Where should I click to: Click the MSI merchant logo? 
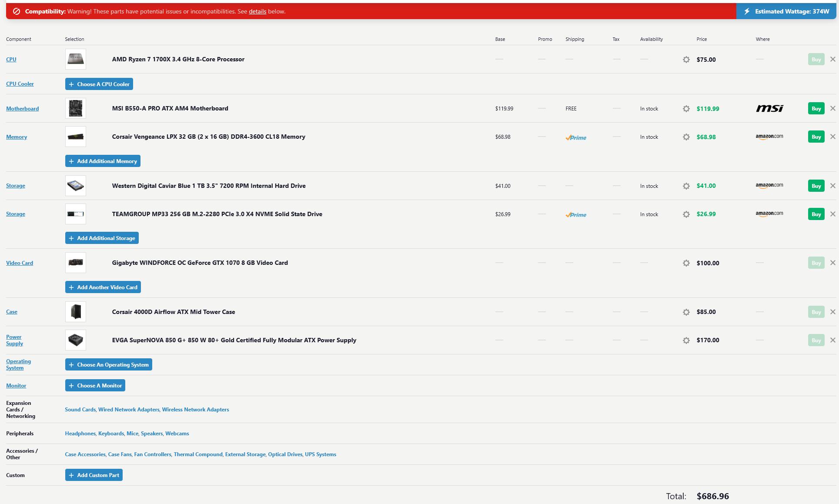(769, 108)
